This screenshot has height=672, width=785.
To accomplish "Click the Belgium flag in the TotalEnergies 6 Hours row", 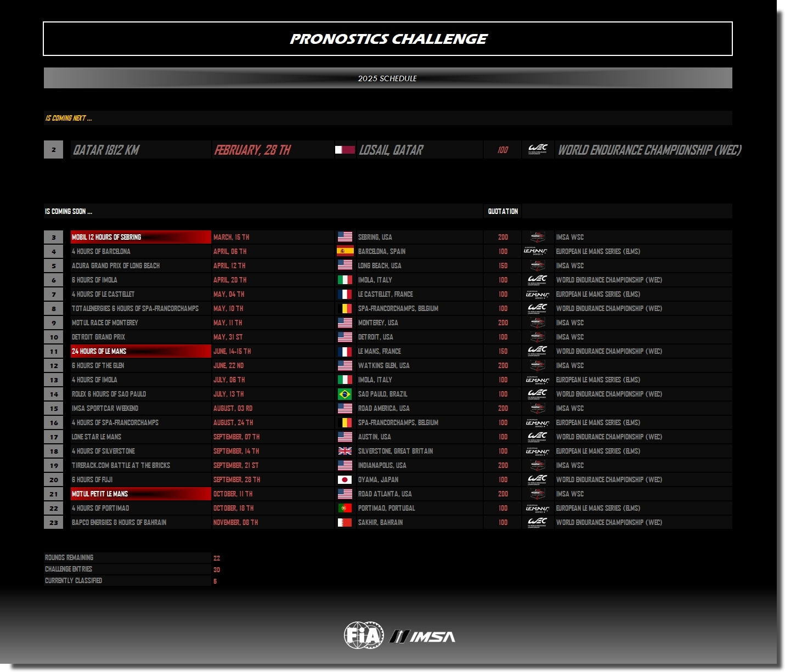I will point(345,308).
